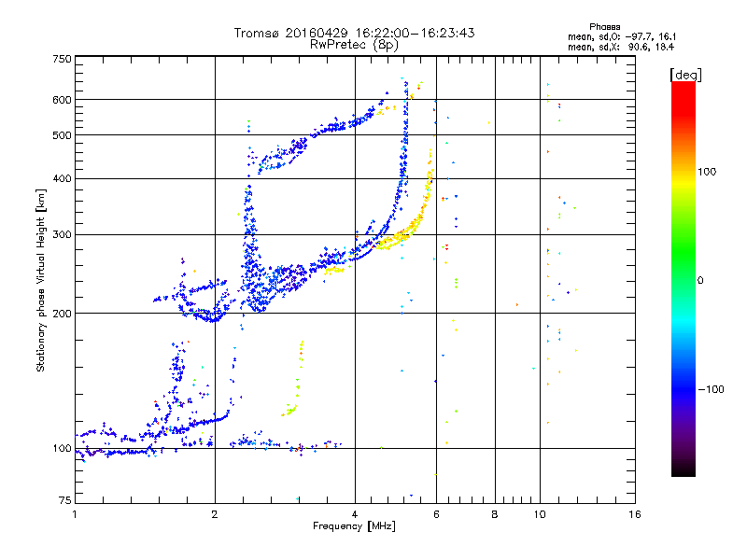Image resolution: width=747 pixels, height=560 pixels.
Task: Click y-axis tick label '500'
Action: [x=62, y=135]
